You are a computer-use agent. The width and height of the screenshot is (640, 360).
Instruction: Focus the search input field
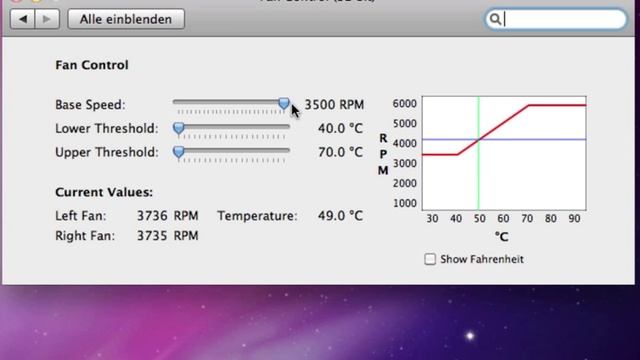(x=556, y=19)
